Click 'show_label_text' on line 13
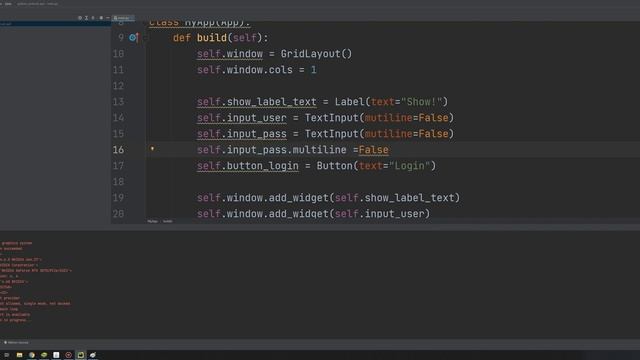This screenshot has height=360, width=640. (271, 102)
